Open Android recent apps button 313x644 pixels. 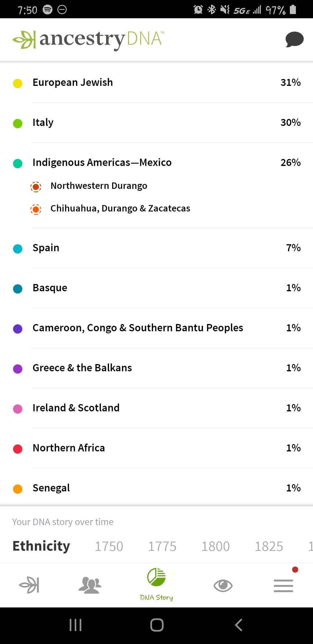(x=76, y=625)
